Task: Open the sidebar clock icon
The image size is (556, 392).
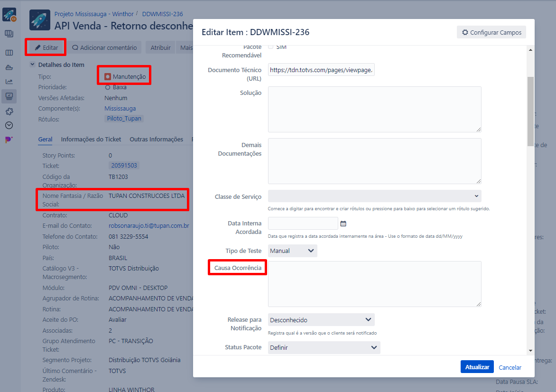Action: (9, 125)
